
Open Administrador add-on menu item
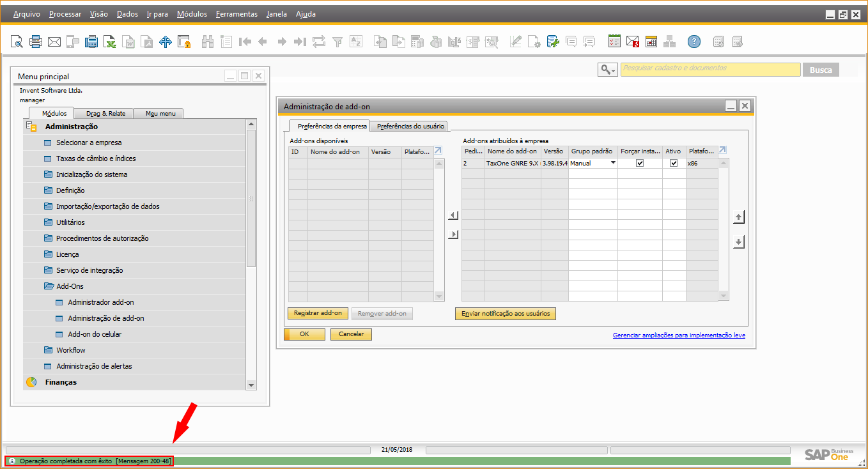[x=101, y=302]
